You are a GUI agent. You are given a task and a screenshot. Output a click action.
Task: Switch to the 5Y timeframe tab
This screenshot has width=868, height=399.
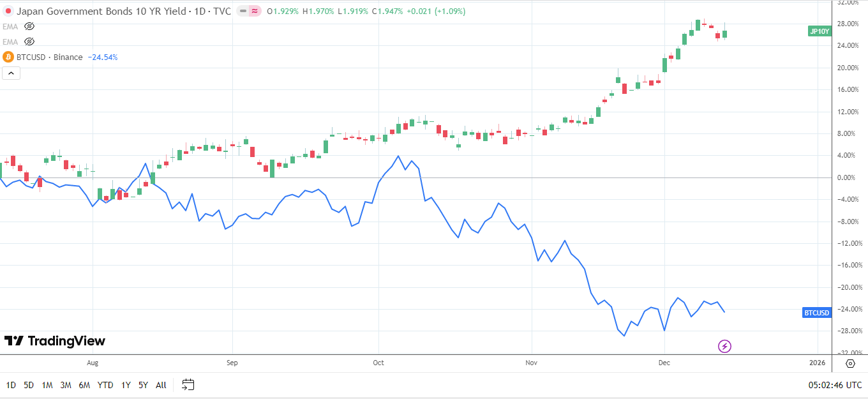click(142, 385)
